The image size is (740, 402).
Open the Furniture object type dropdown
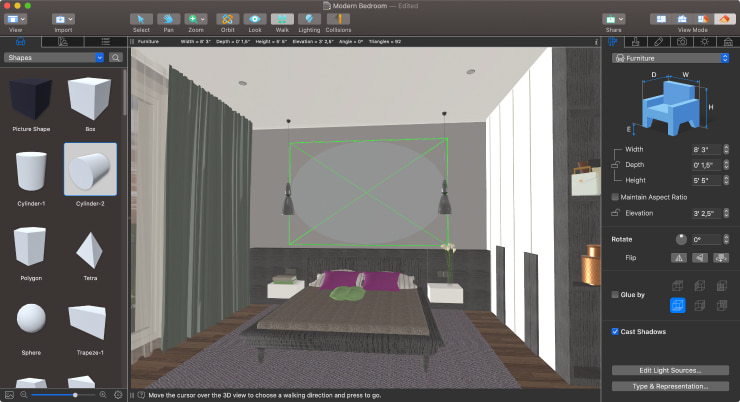point(671,58)
